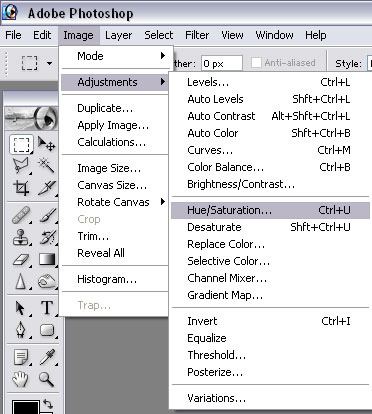Choose Hue/Saturation from Adjustments submenu

270,210
